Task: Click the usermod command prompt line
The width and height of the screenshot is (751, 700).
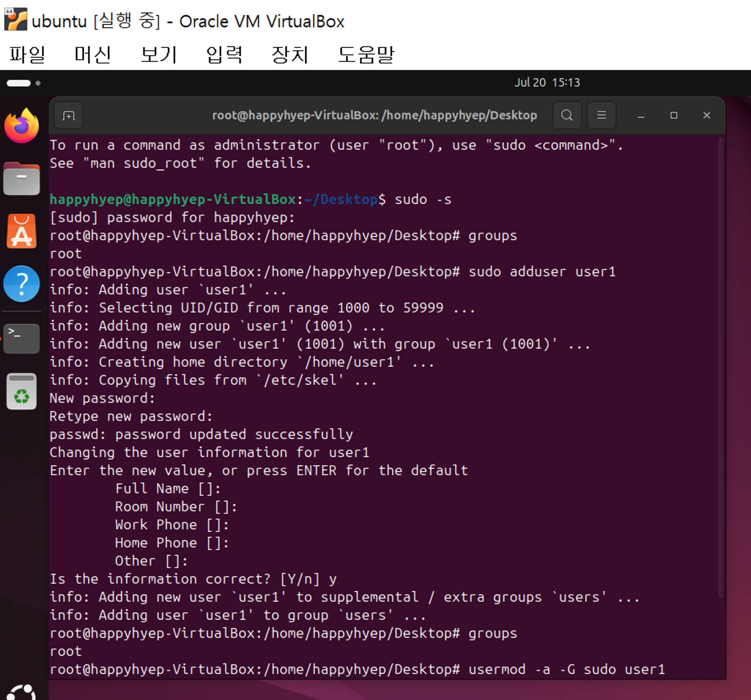Action: (x=357, y=670)
